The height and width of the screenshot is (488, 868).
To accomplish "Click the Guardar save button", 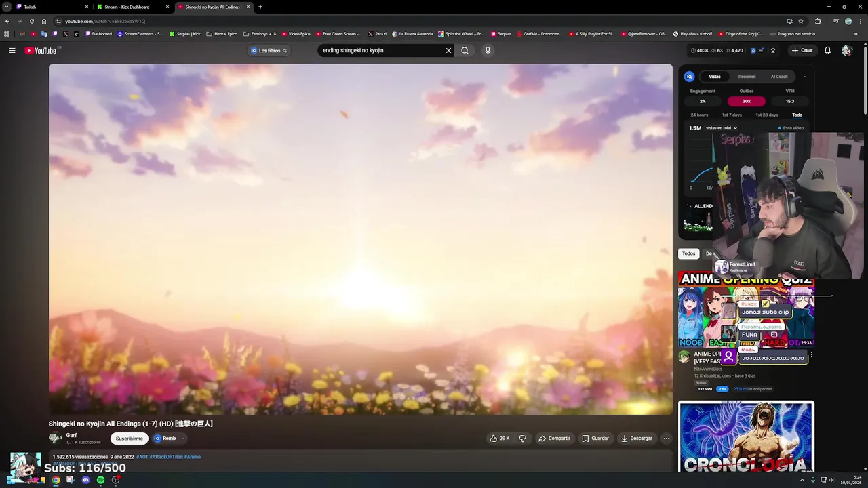I will click(x=595, y=439).
